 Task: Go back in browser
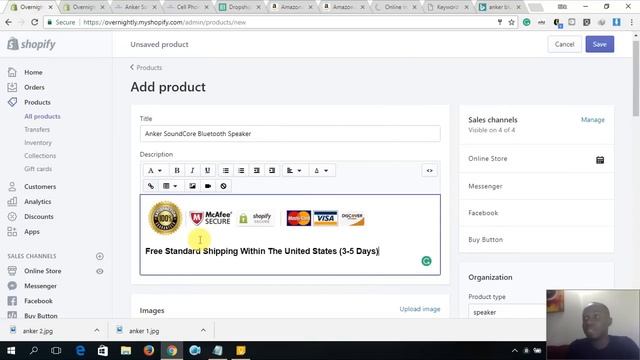click(9, 22)
